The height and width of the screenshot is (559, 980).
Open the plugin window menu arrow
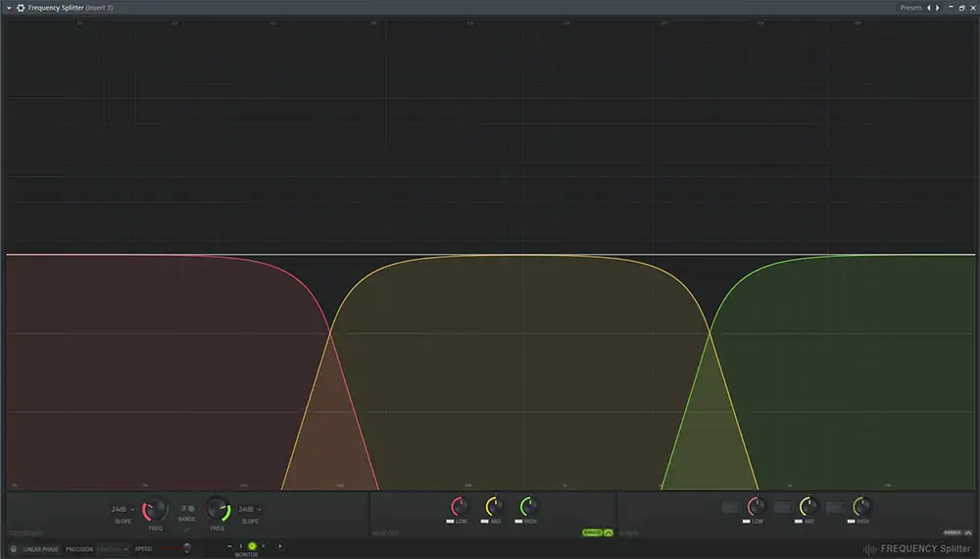8,8
